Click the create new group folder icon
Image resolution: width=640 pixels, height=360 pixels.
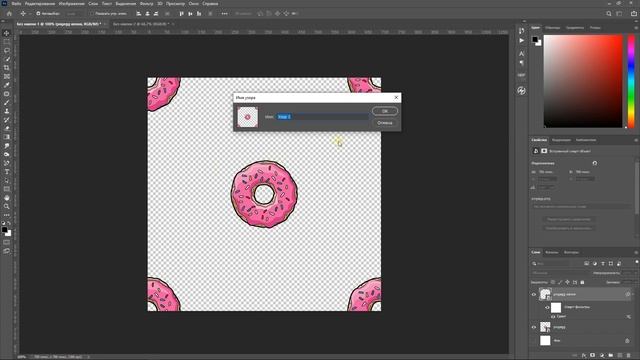[x=611, y=356]
